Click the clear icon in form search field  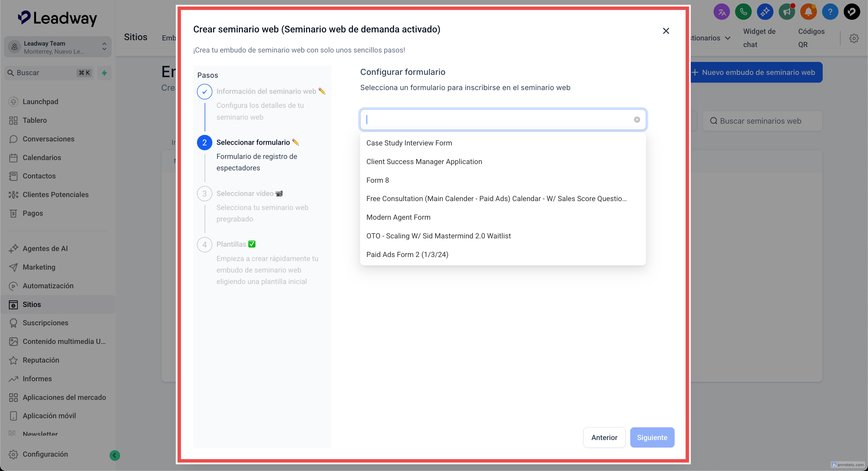coord(637,120)
